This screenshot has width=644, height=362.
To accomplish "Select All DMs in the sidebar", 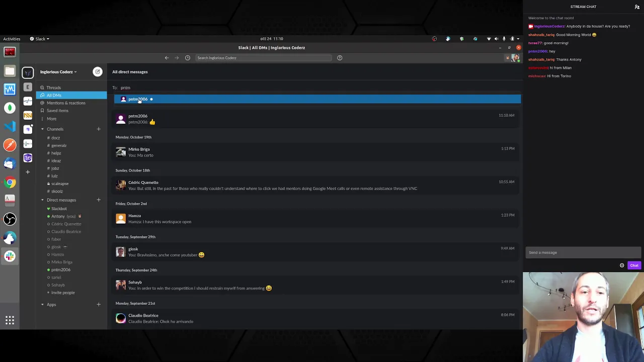I will tap(71, 95).
